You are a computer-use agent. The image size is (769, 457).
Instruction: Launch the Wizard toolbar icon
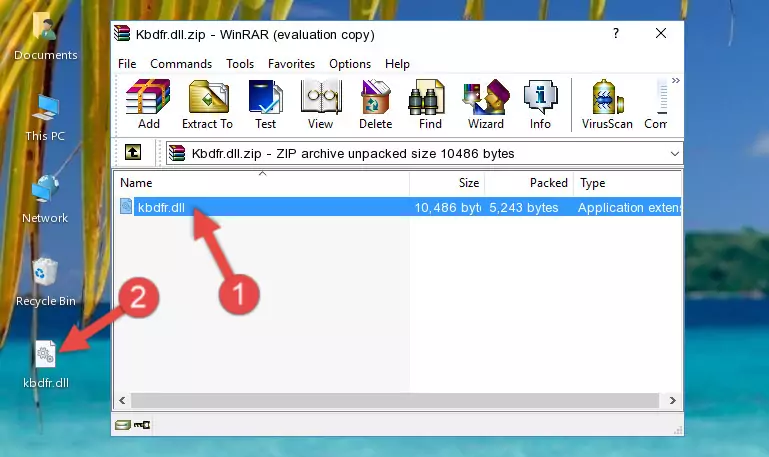486,104
